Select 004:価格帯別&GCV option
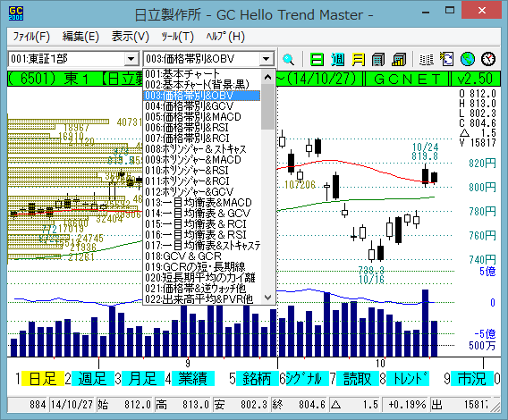This screenshot has height=420, width=508. [201, 106]
